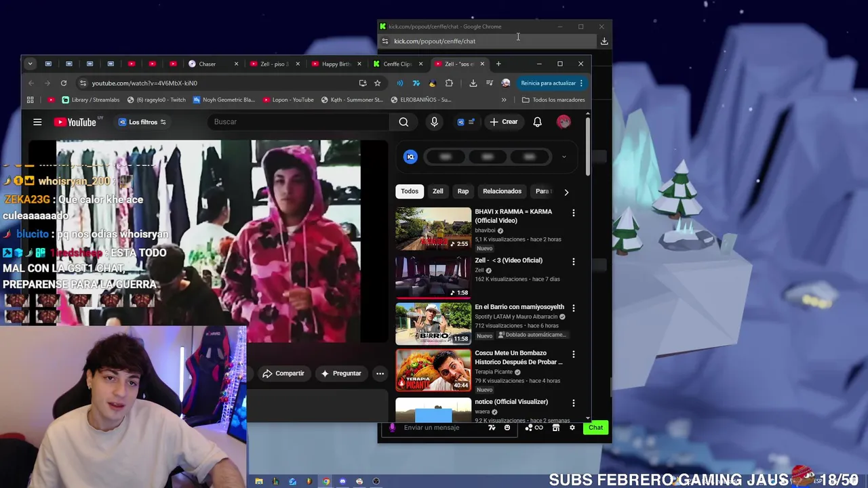Open the 7TV icon in Kick chat input

[x=492, y=428]
